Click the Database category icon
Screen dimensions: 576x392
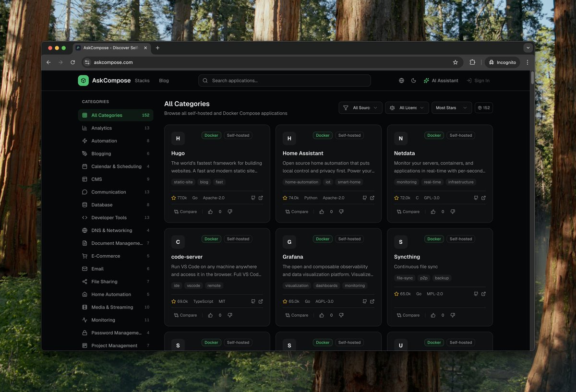[85, 205]
